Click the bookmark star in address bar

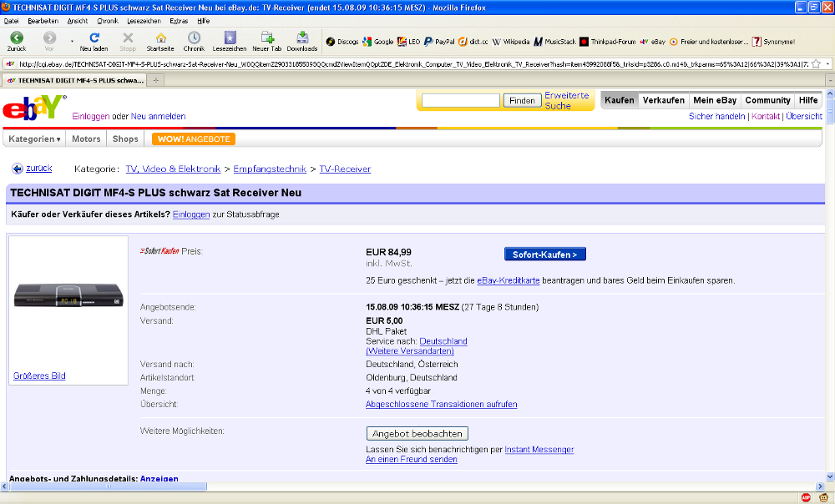tap(815, 64)
